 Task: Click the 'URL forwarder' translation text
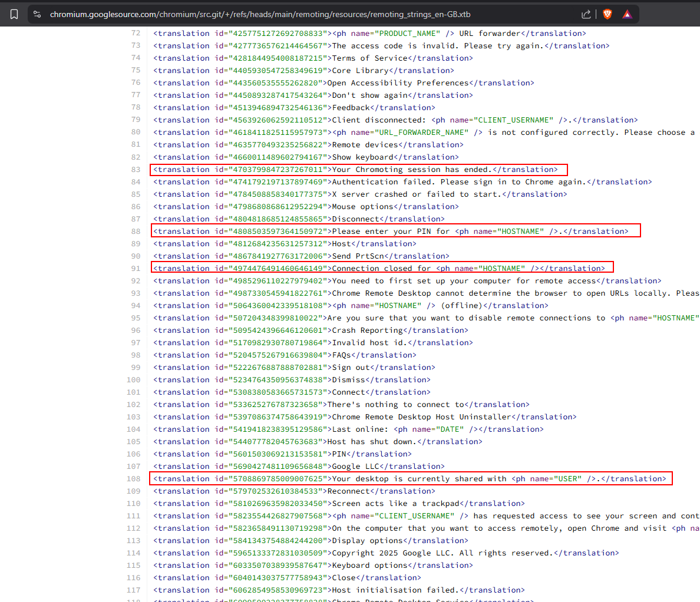[490, 33]
